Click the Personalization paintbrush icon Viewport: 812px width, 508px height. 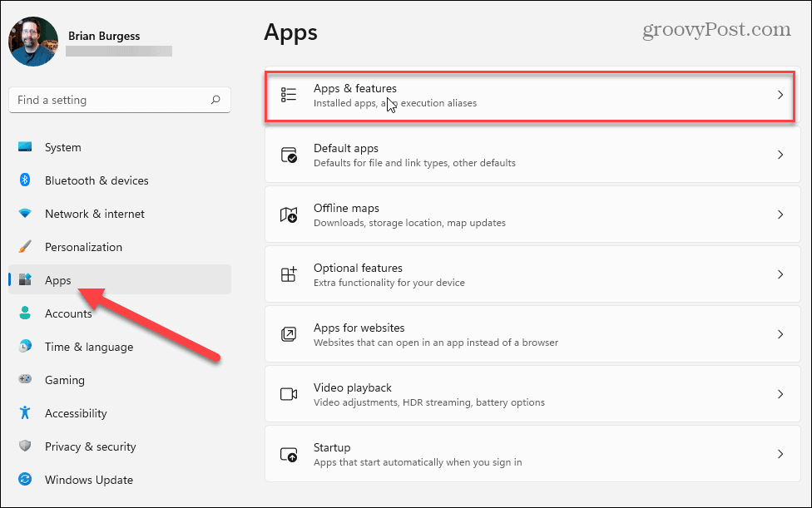pos(25,247)
